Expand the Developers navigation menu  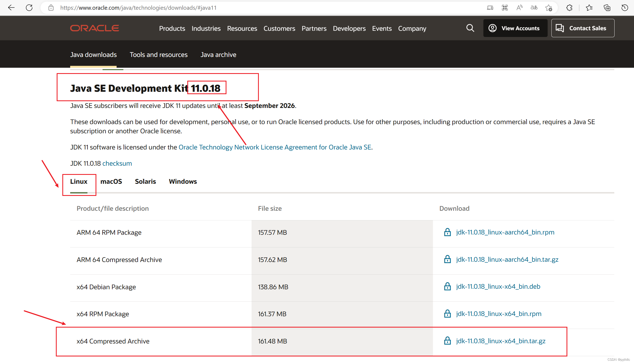349,28
